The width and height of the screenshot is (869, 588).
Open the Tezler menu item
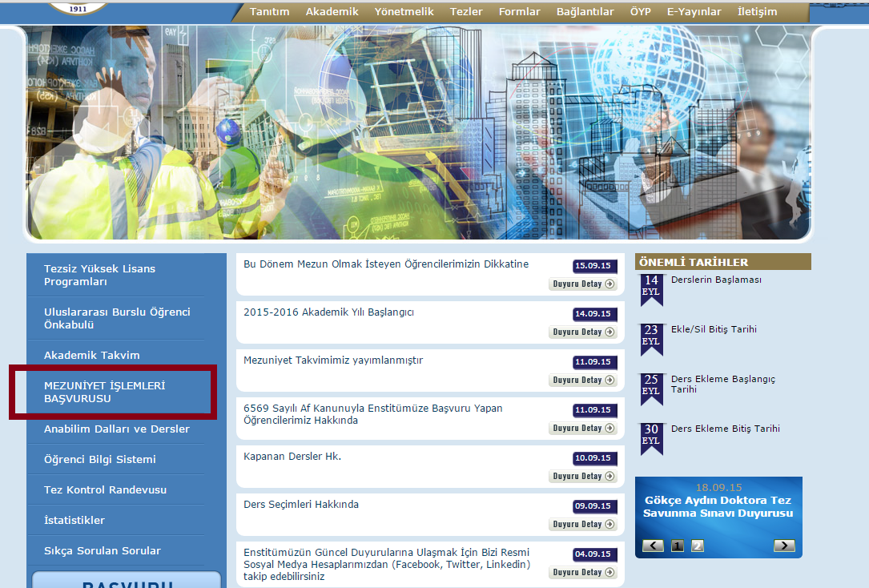[466, 12]
